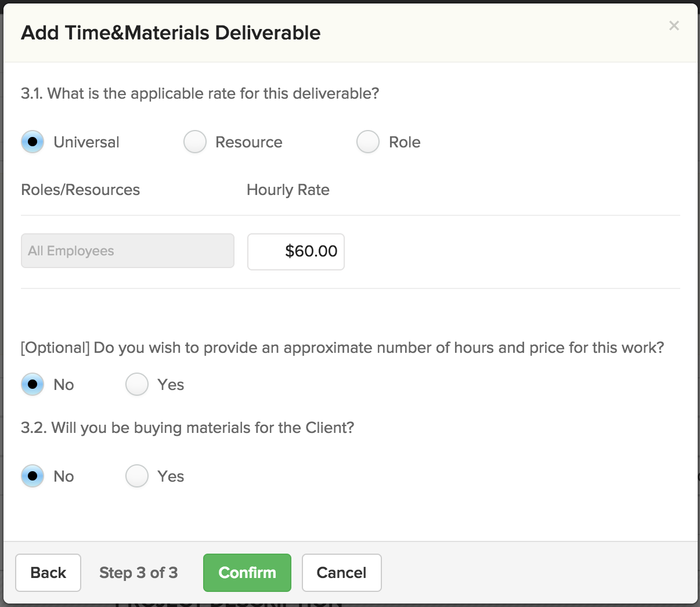The height and width of the screenshot is (607, 700).
Task: Select No for approximate hours and price
Action: point(33,384)
